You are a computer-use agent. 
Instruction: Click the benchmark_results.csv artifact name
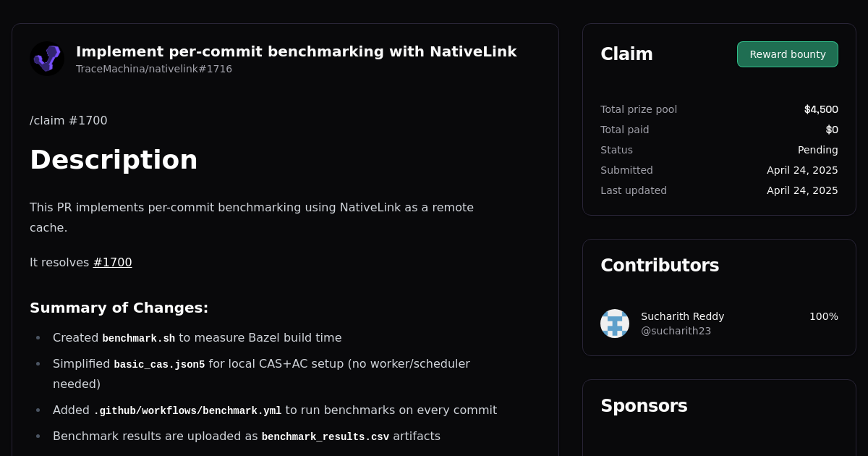[325, 436]
